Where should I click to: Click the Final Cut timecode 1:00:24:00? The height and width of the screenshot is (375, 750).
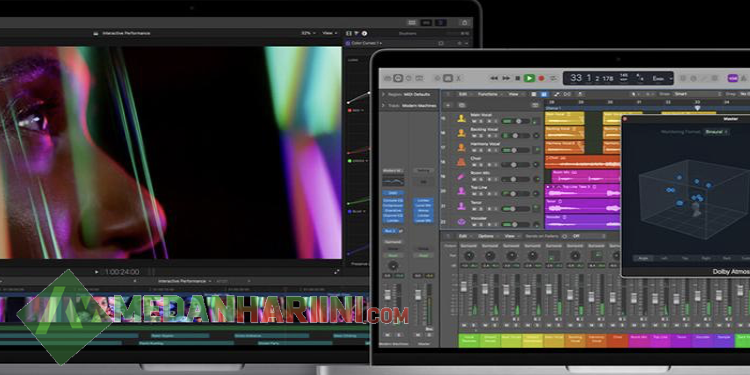click(121, 272)
